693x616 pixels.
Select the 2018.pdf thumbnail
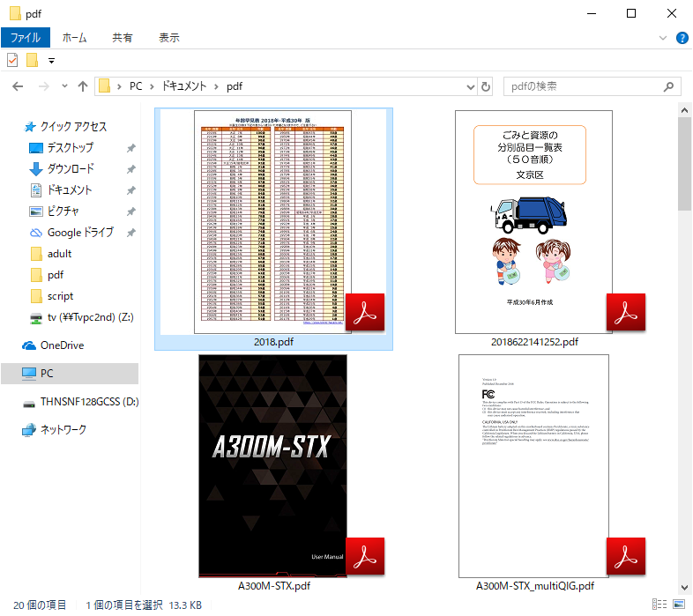click(272, 222)
